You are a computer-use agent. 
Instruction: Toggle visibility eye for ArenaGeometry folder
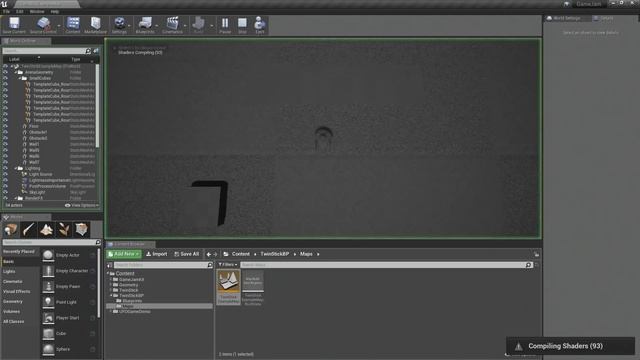5,72
